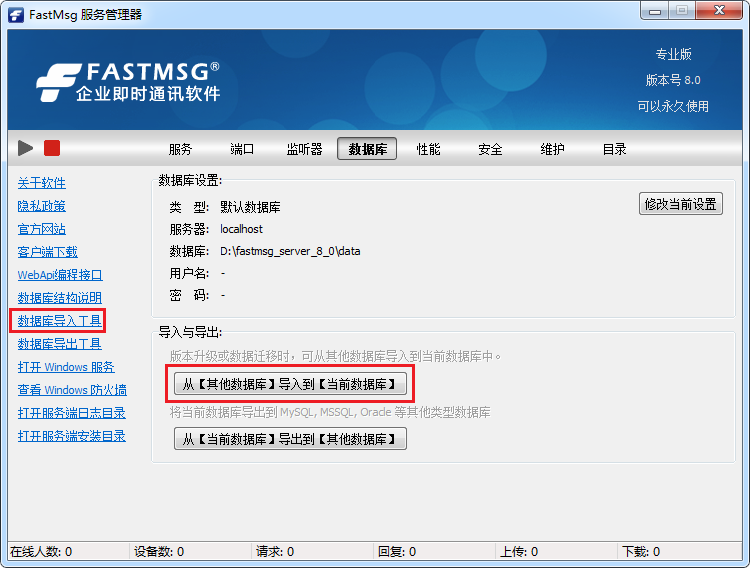Screen dimensions: 750x568
Task: Open 数据库结构说明 link
Action: point(60,298)
